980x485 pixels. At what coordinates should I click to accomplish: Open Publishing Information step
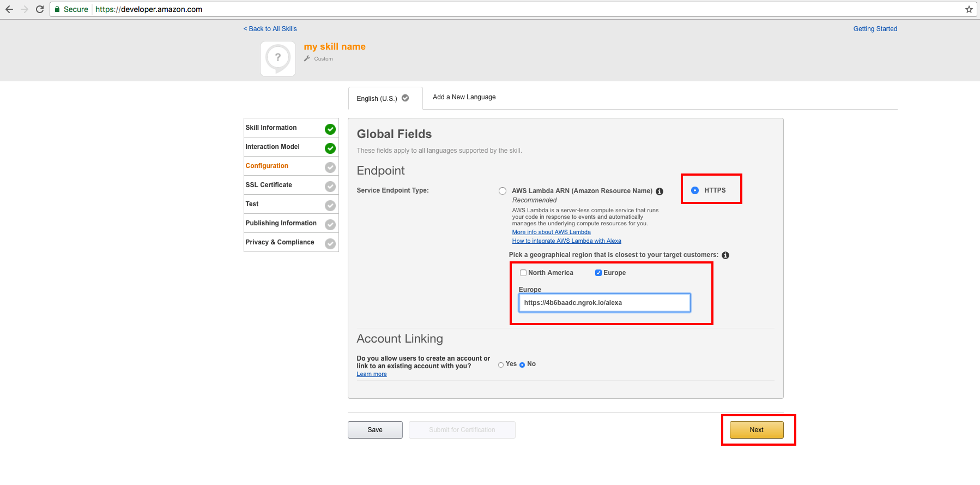[291, 223]
